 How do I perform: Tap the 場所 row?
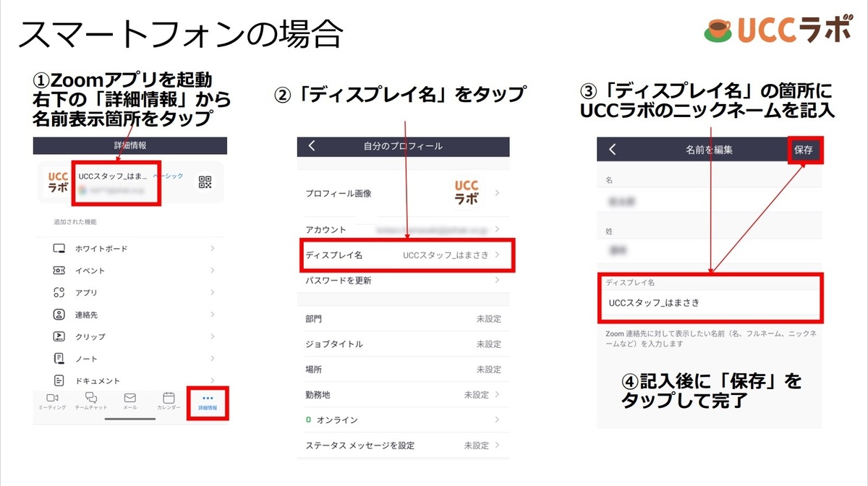(x=403, y=370)
